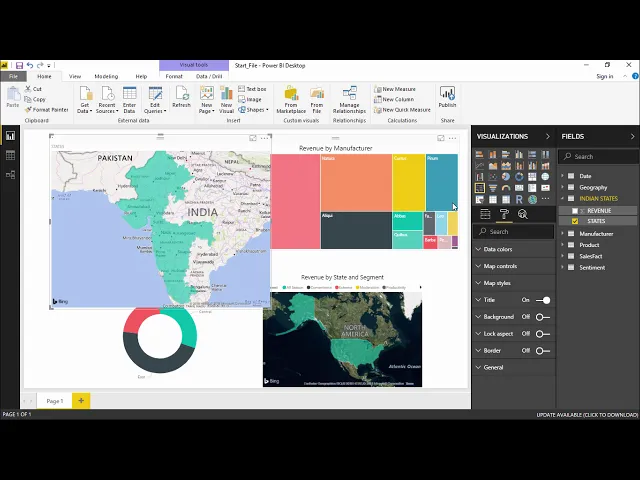Image resolution: width=640 pixels, height=480 pixels.
Task: Open the Fields well pane icon
Action: (x=485, y=214)
